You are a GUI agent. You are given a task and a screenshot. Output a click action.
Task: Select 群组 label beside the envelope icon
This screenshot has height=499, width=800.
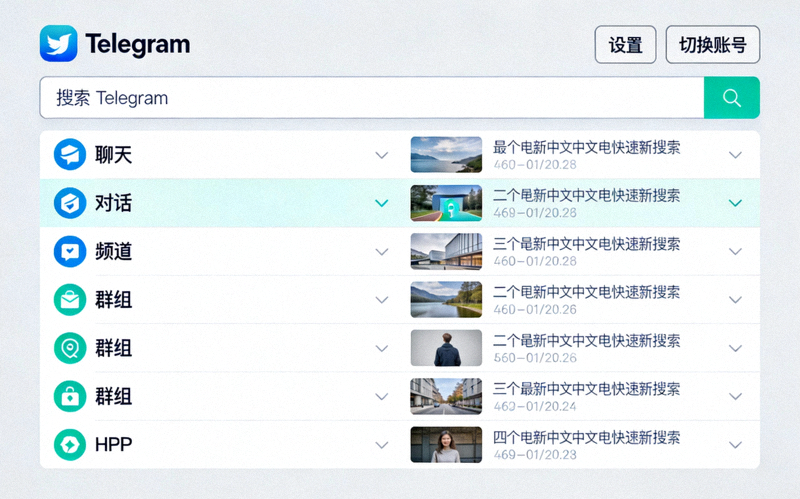[x=113, y=300]
